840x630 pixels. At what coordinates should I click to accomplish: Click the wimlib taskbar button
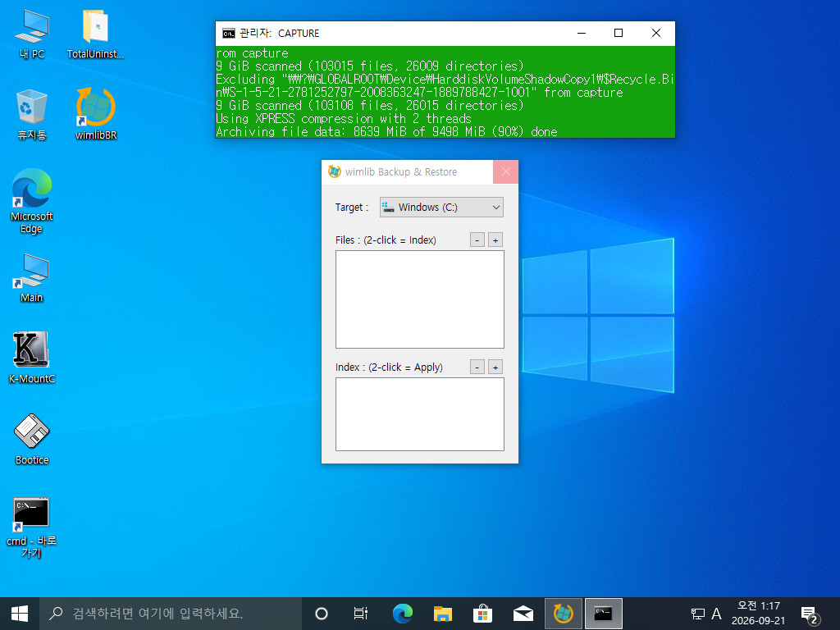point(563,614)
